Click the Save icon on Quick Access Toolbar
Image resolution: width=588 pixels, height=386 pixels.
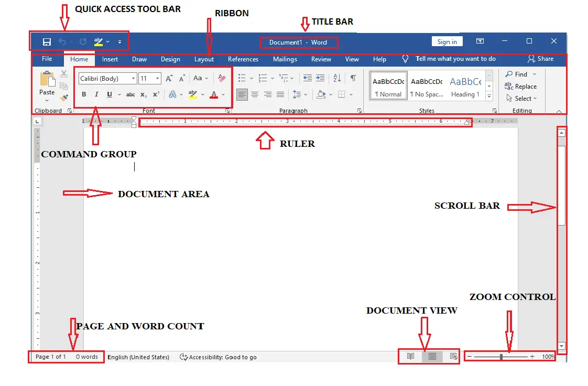[47, 41]
